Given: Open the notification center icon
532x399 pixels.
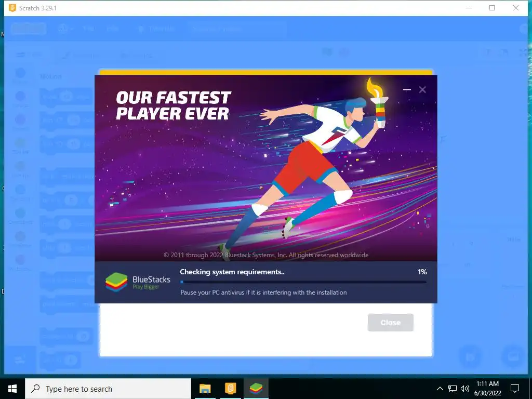Looking at the screenshot, I should pos(515,389).
